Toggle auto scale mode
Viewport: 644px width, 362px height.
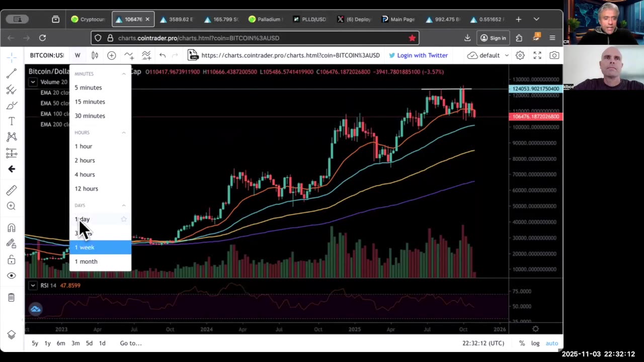tap(552, 343)
